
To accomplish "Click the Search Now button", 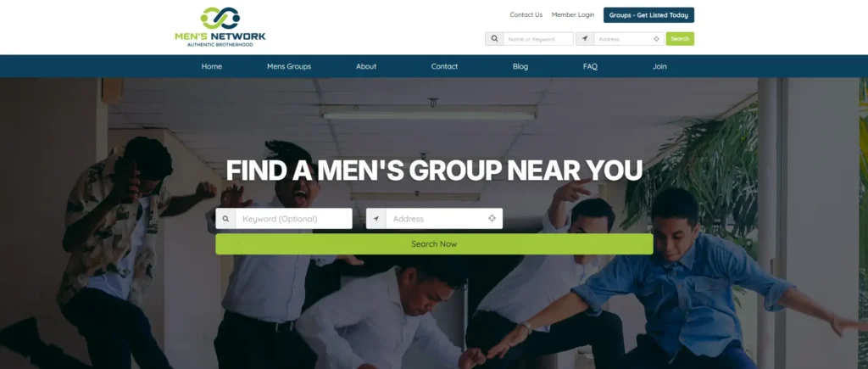I will coord(434,243).
